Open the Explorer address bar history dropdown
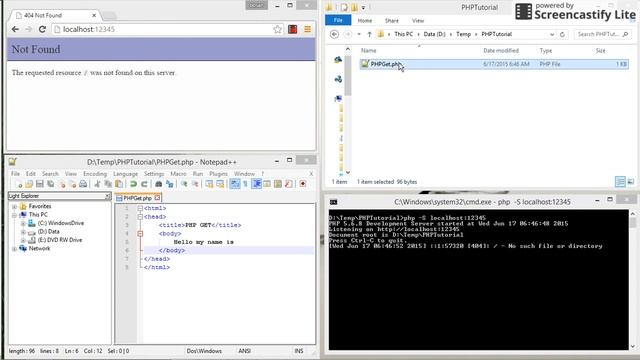This screenshot has width=640, height=360. [552, 34]
